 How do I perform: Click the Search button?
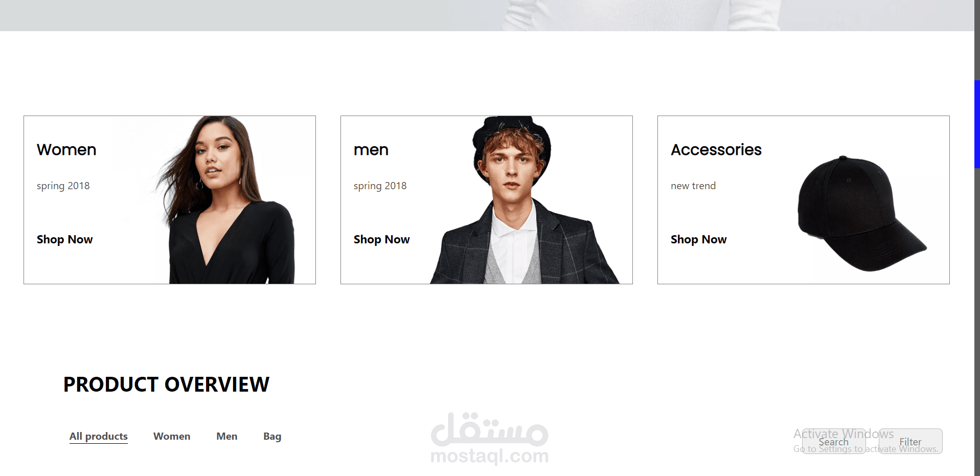834,441
